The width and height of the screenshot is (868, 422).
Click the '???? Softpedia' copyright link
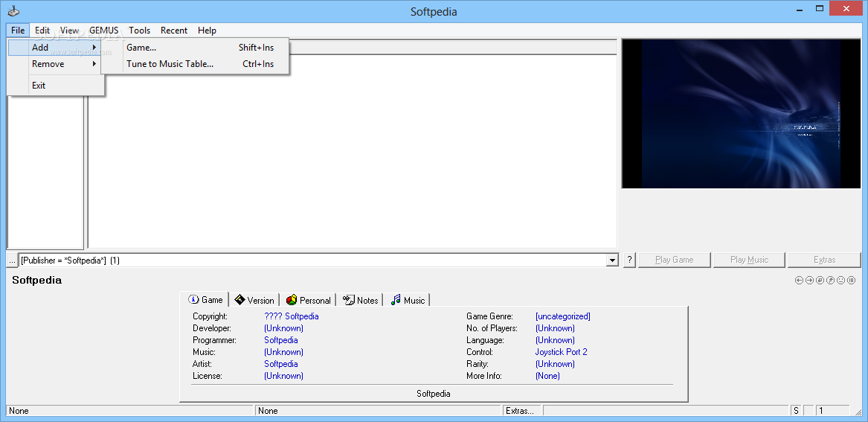(x=291, y=316)
